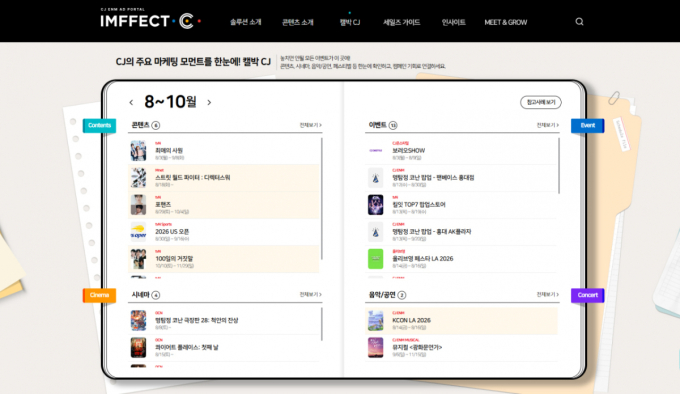This screenshot has width=680, height=394.
Task: Open the KCON LA 2026 poster thumbnail
Action: pyautogui.click(x=376, y=321)
